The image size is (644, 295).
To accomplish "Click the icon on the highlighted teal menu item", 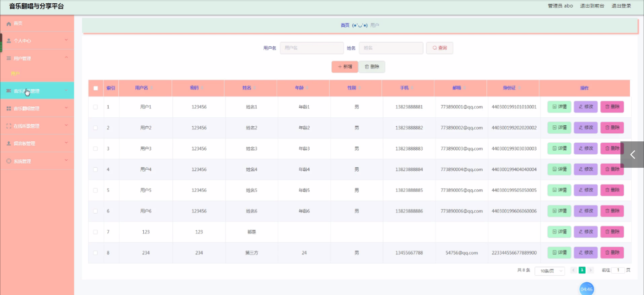I will click(9, 91).
